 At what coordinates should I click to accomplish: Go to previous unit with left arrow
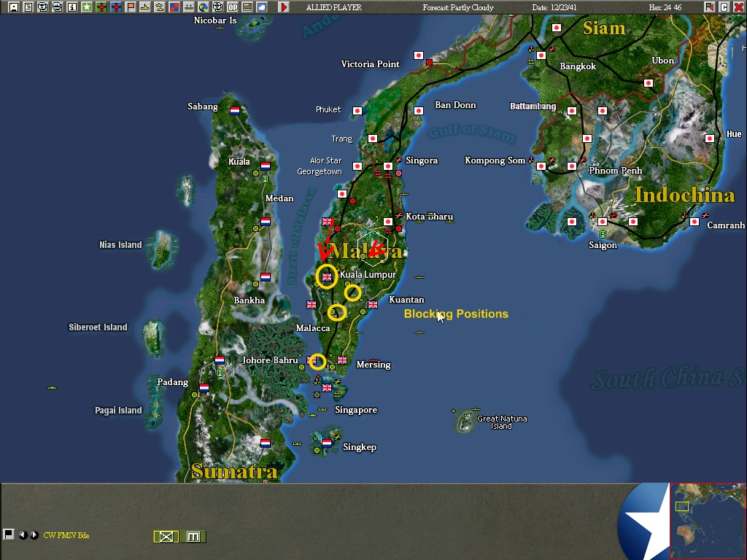click(23, 534)
